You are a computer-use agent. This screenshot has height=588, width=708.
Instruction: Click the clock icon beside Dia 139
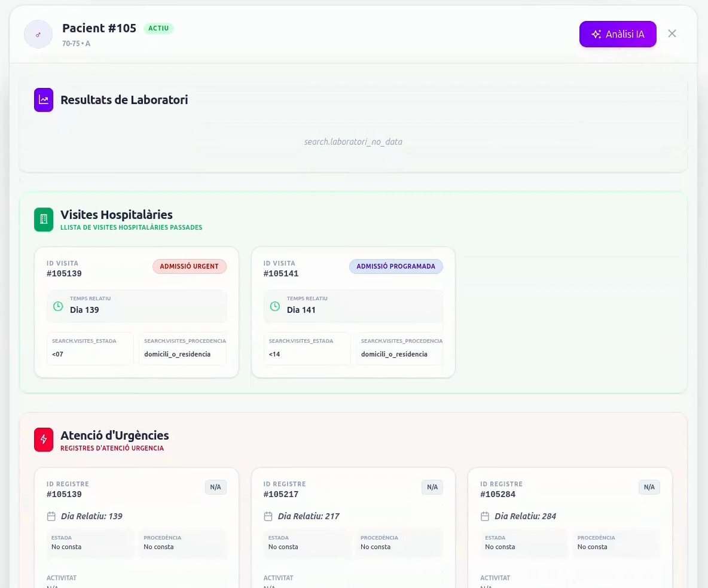pos(58,306)
